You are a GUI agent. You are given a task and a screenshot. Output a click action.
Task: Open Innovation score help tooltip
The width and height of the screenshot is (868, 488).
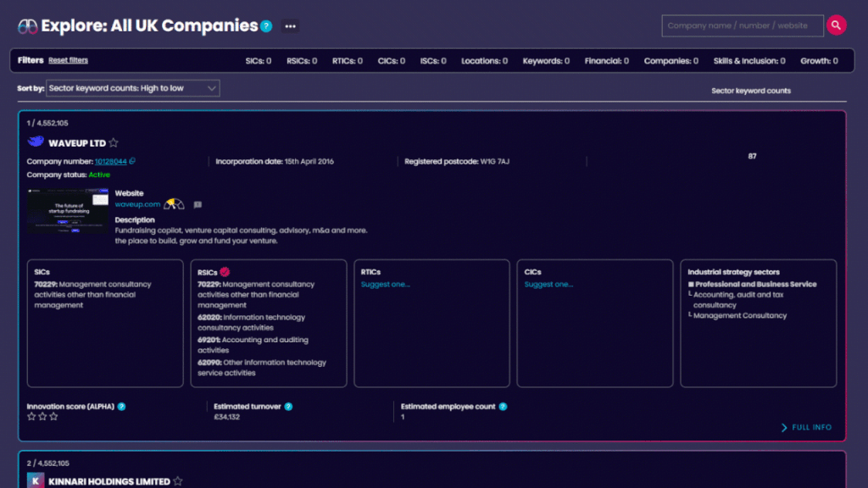122,407
